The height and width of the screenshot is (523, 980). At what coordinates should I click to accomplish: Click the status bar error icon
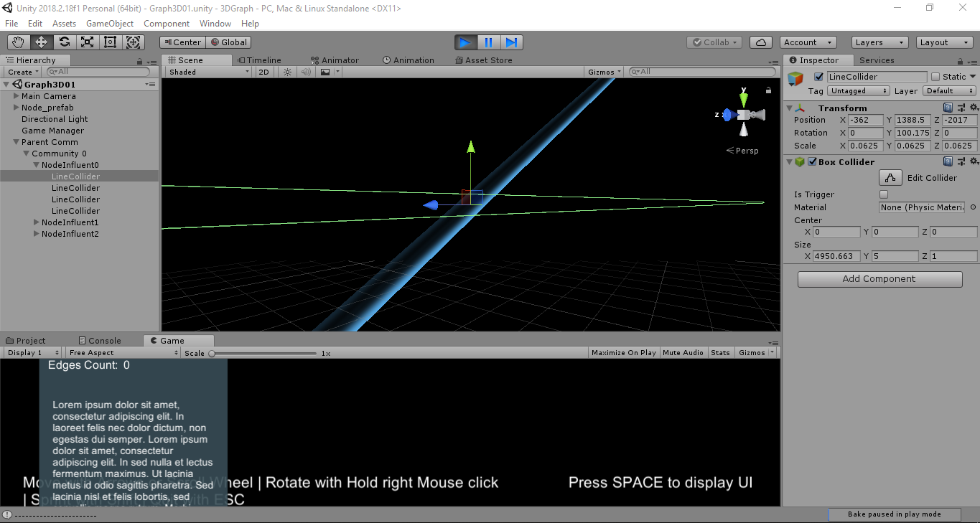pos(6,514)
